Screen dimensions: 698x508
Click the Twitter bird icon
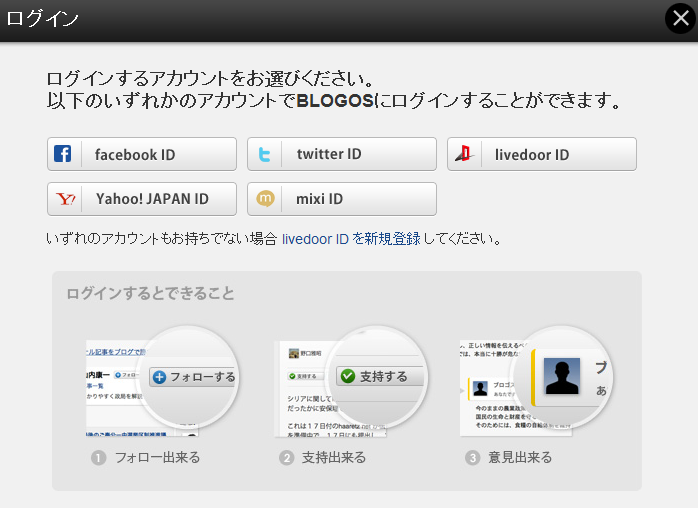click(x=264, y=154)
